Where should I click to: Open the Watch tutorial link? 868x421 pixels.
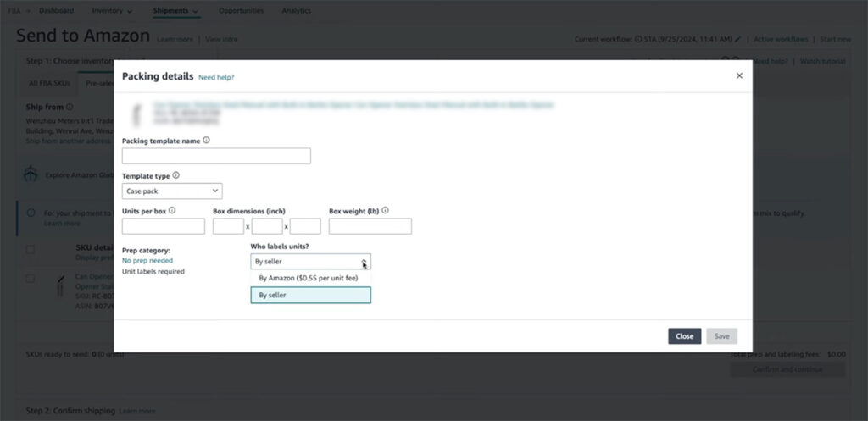point(822,61)
